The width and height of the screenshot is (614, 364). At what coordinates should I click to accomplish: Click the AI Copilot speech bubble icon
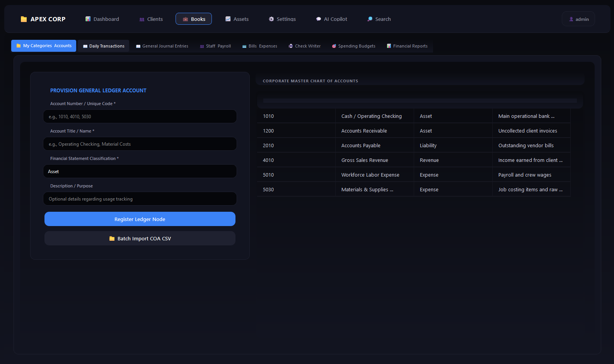319,19
